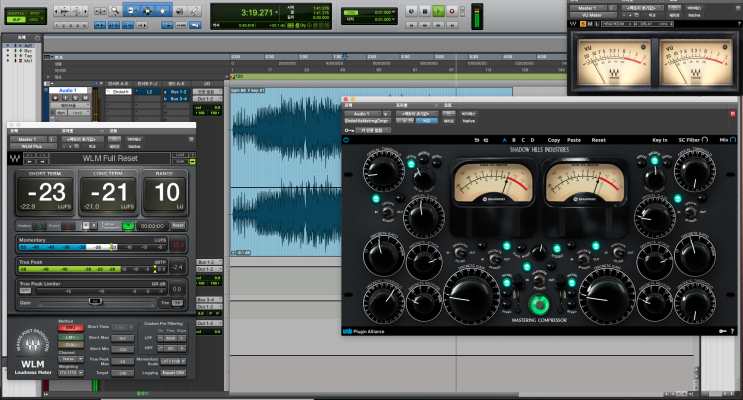Image resolution: width=743 pixels, height=400 pixels.
Task: Enable Grid edit mode
Action: tap(33, 18)
